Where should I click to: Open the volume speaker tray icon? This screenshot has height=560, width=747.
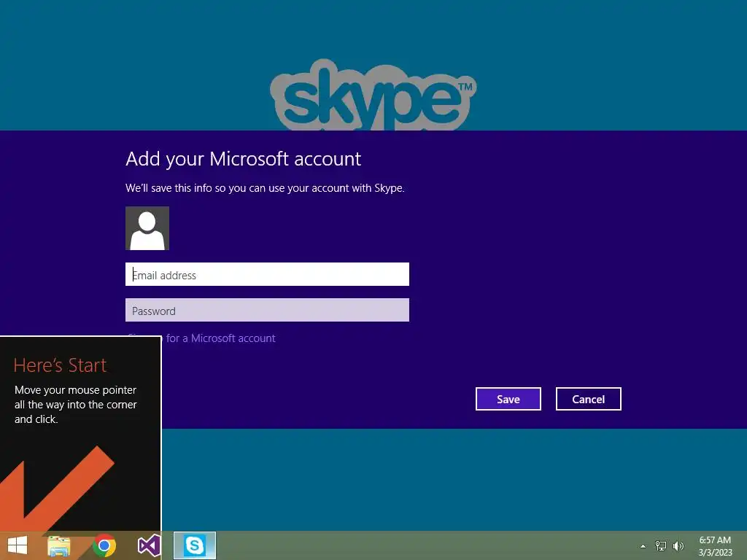coord(678,546)
